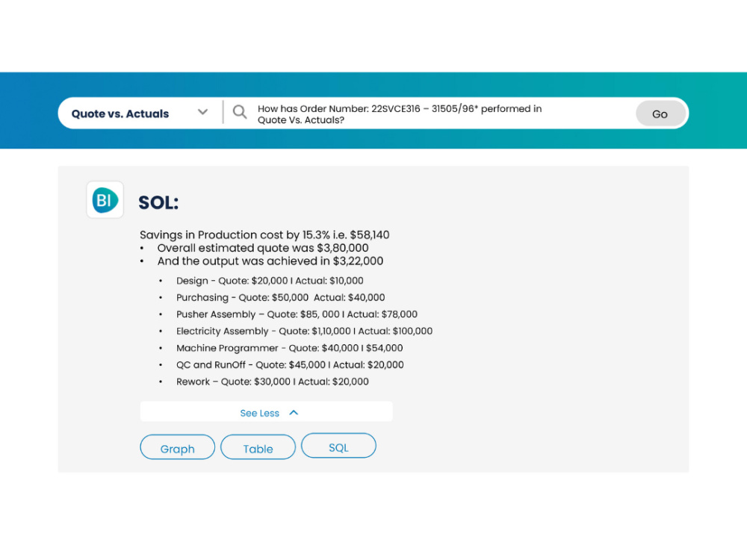Click the Electricity Assembly line item
This screenshot has height=560, width=747.
[305, 331]
